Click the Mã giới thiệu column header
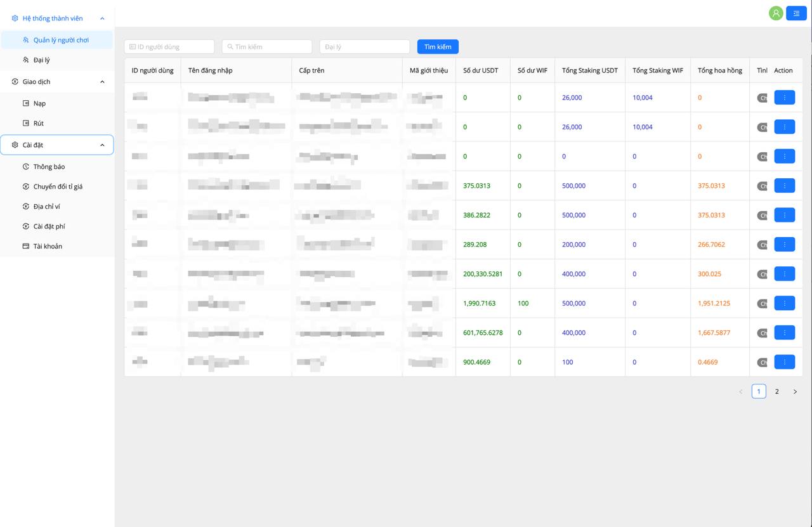812x527 pixels. click(x=429, y=70)
